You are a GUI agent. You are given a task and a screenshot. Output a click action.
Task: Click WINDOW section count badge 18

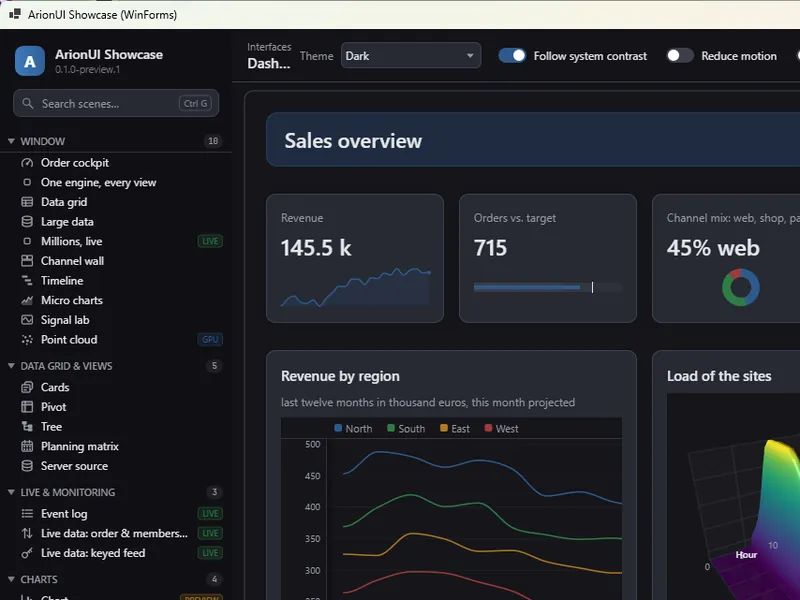pos(213,141)
